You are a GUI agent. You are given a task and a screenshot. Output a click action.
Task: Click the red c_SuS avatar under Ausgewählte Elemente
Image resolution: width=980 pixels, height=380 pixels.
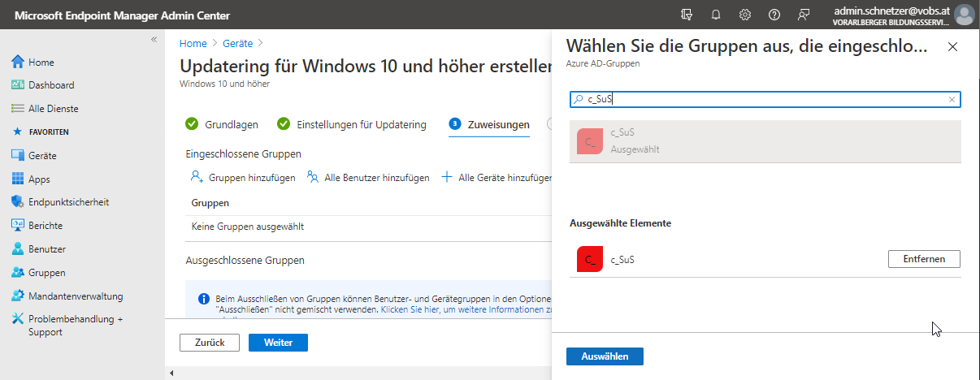pos(590,259)
